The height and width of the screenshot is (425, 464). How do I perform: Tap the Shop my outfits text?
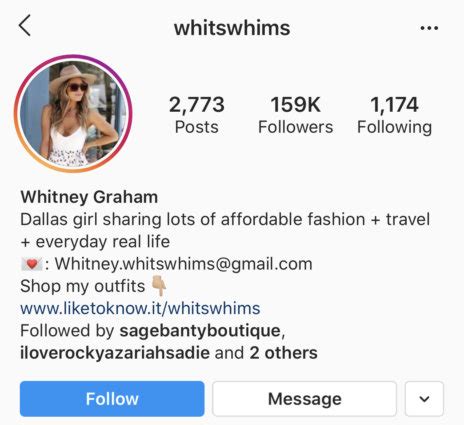[82, 286]
